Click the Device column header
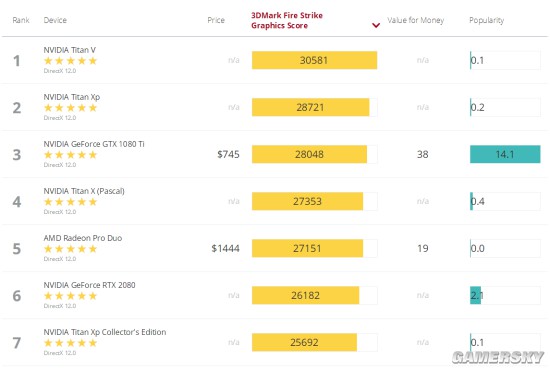The image size is (550, 369). tap(55, 20)
